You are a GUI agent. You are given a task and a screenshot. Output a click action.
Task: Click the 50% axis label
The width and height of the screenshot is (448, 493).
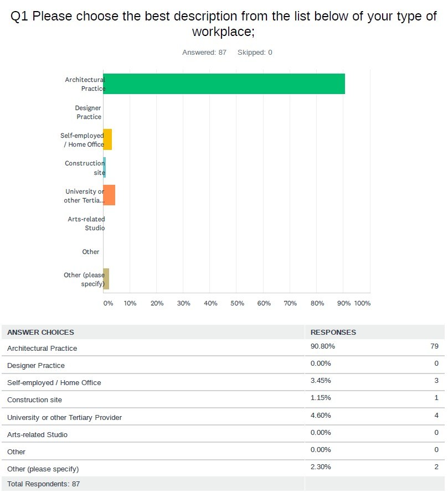point(237,303)
